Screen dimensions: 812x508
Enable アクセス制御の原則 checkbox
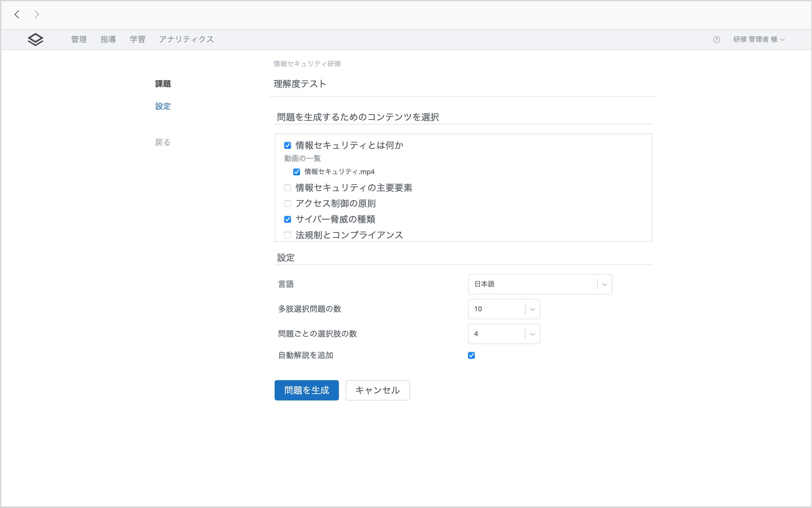click(287, 204)
